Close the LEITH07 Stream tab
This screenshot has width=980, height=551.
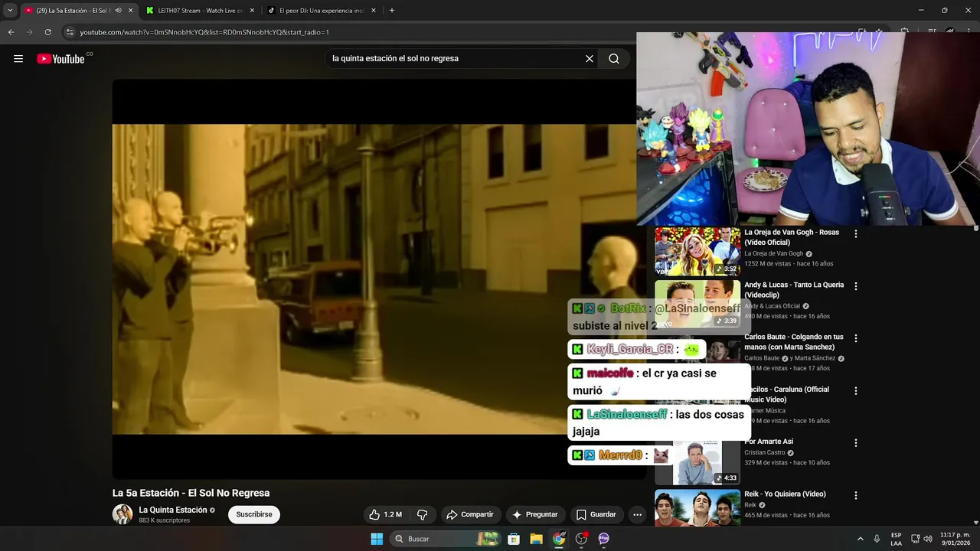pyautogui.click(x=252, y=11)
